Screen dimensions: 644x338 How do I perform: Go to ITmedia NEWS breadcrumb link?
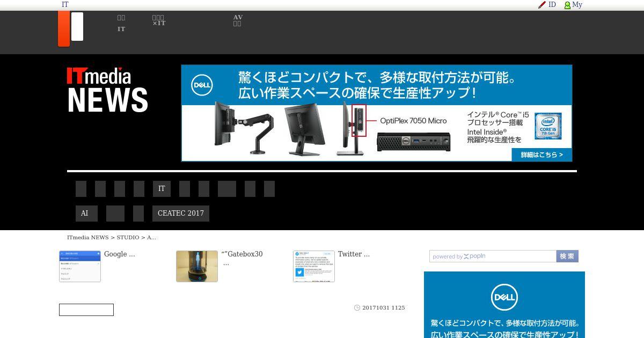point(88,237)
